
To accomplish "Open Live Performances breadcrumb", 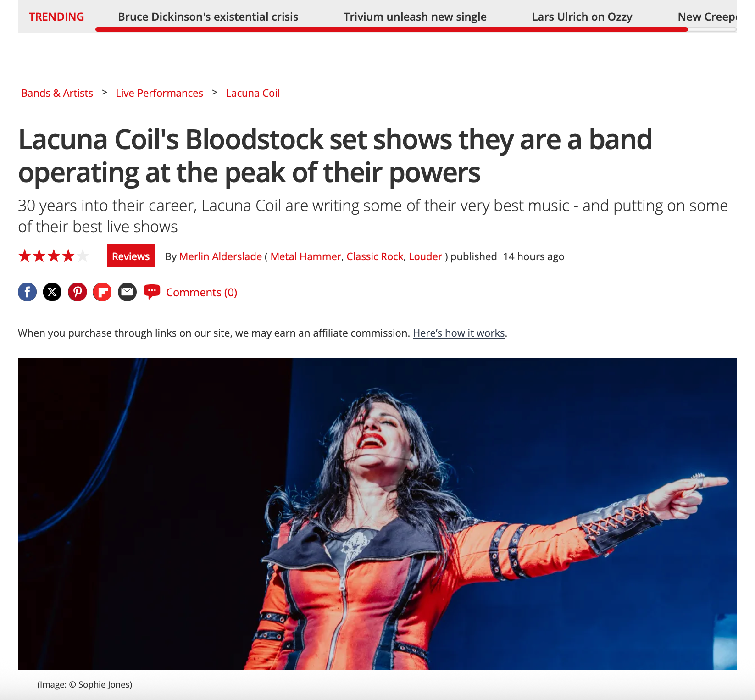I will click(159, 93).
